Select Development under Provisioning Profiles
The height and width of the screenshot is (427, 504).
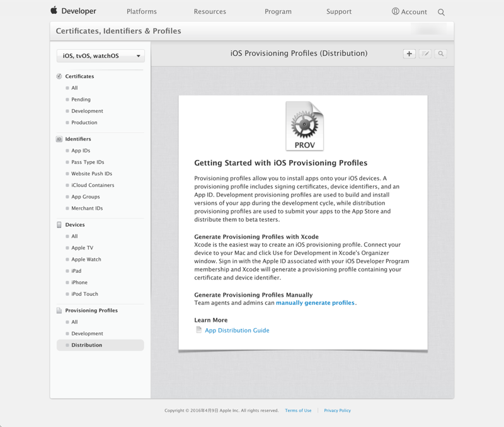click(87, 334)
